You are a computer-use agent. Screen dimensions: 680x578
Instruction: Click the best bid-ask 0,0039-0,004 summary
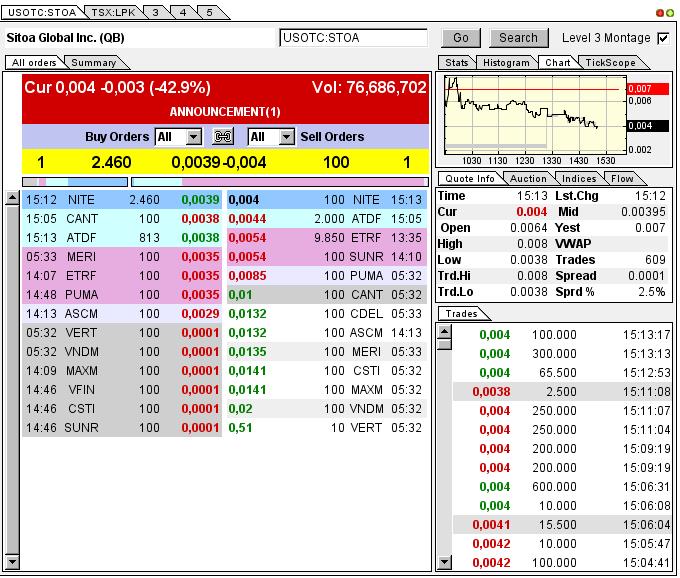point(219,163)
